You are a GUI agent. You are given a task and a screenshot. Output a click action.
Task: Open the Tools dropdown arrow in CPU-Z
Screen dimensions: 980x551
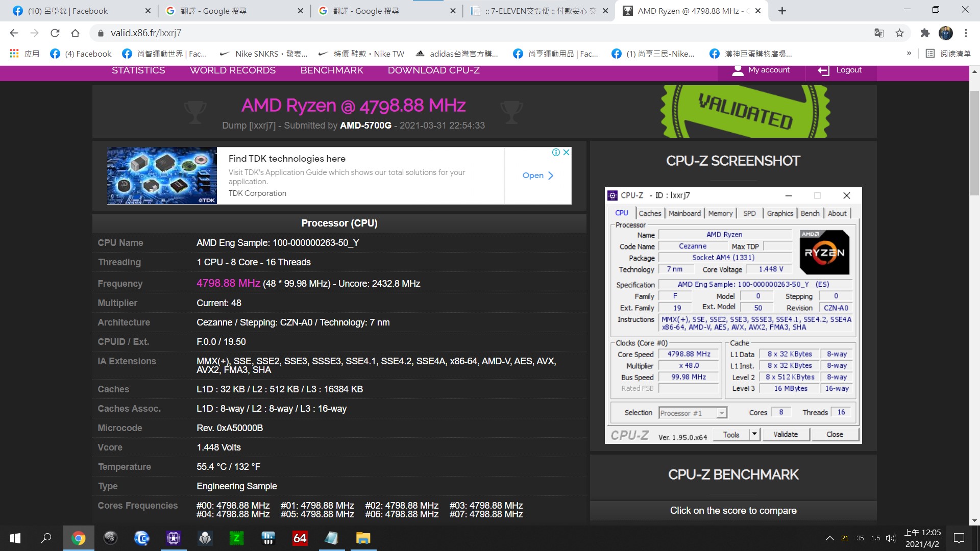pyautogui.click(x=754, y=434)
